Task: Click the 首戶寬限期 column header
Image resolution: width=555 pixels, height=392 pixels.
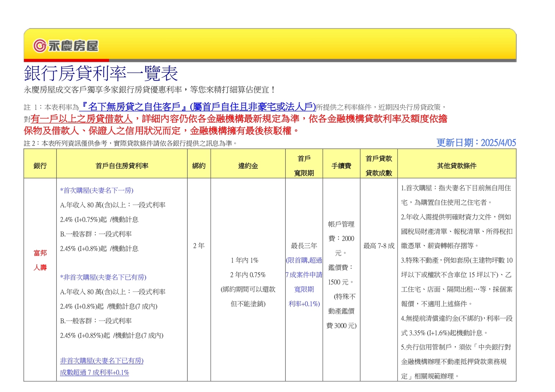Action: click(x=304, y=166)
